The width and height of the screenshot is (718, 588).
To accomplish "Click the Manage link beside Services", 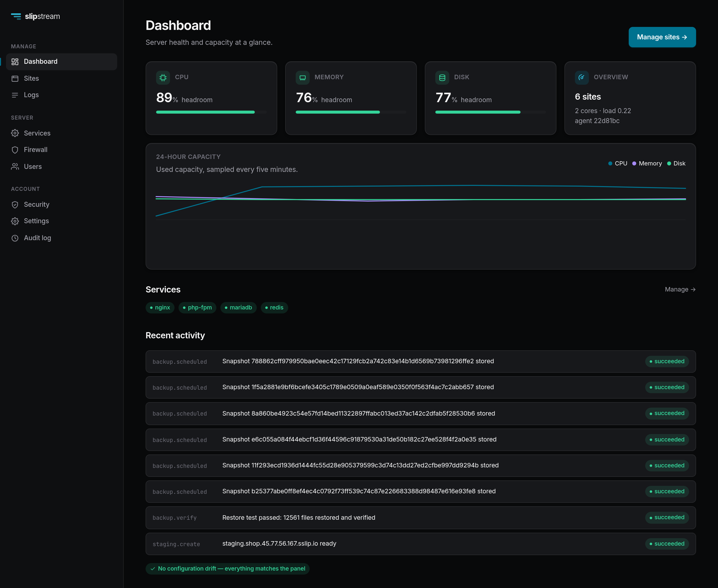I will point(680,290).
